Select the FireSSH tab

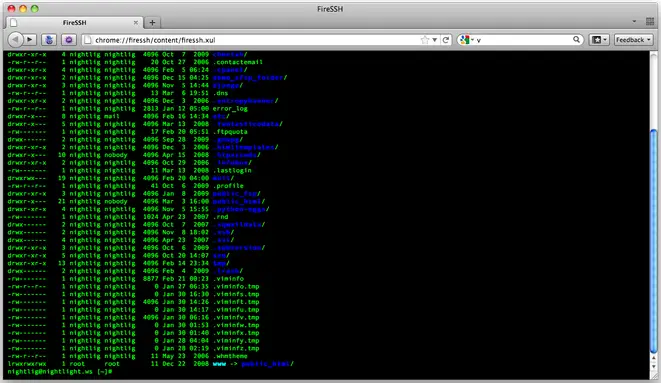(75, 22)
